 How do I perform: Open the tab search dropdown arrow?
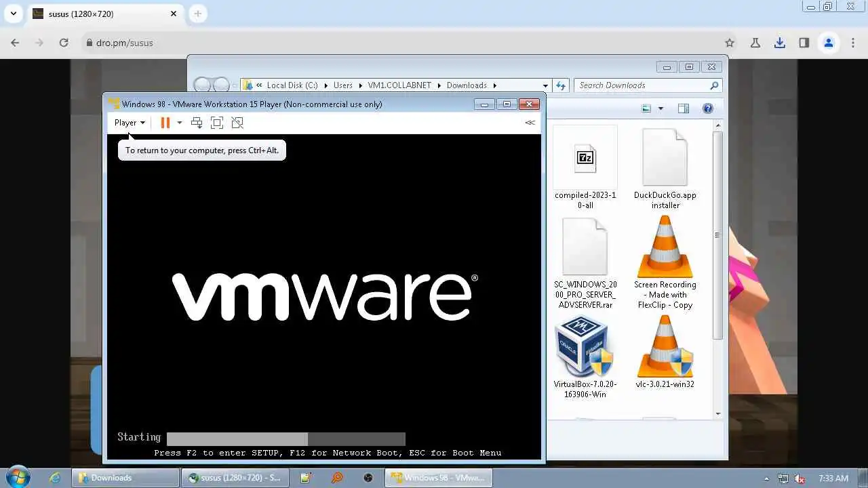13,14
